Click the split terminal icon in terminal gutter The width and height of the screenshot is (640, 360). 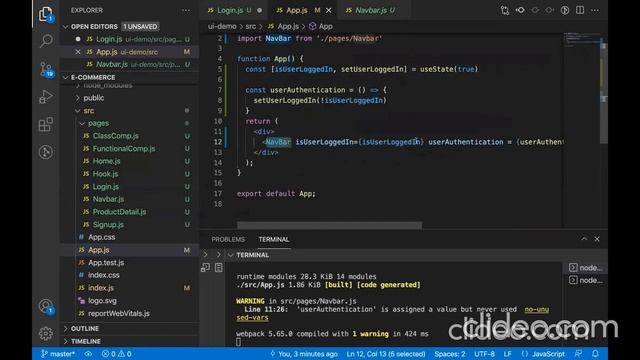[205, 267]
